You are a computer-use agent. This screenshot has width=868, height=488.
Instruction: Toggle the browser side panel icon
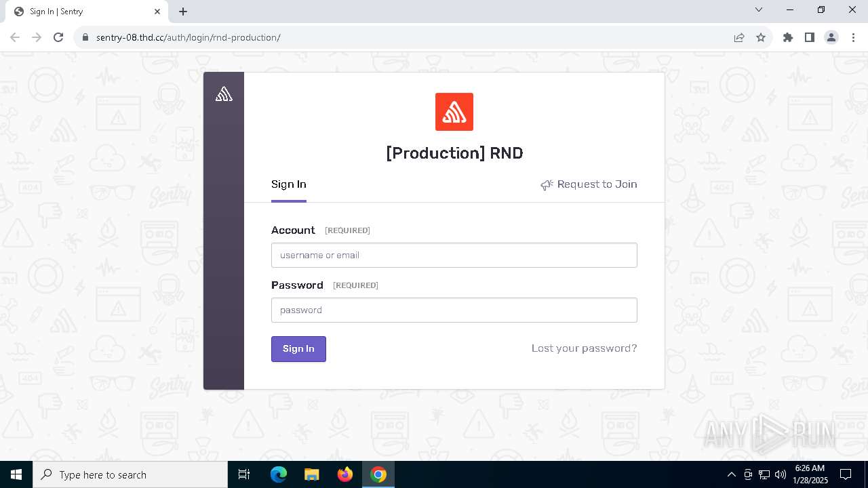tap(810, 37)
